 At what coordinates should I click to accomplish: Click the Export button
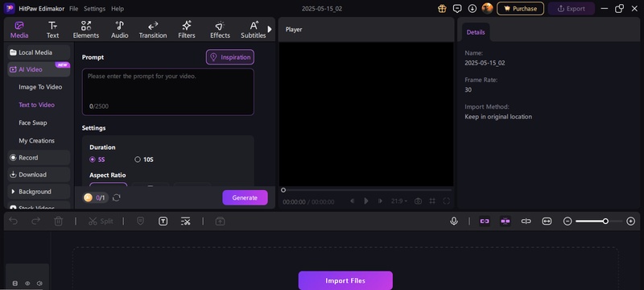coord(572,9)
